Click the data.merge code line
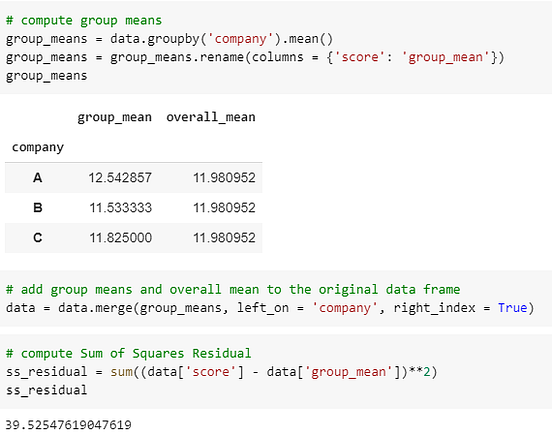Screen dimensions: 552x443 270,308
